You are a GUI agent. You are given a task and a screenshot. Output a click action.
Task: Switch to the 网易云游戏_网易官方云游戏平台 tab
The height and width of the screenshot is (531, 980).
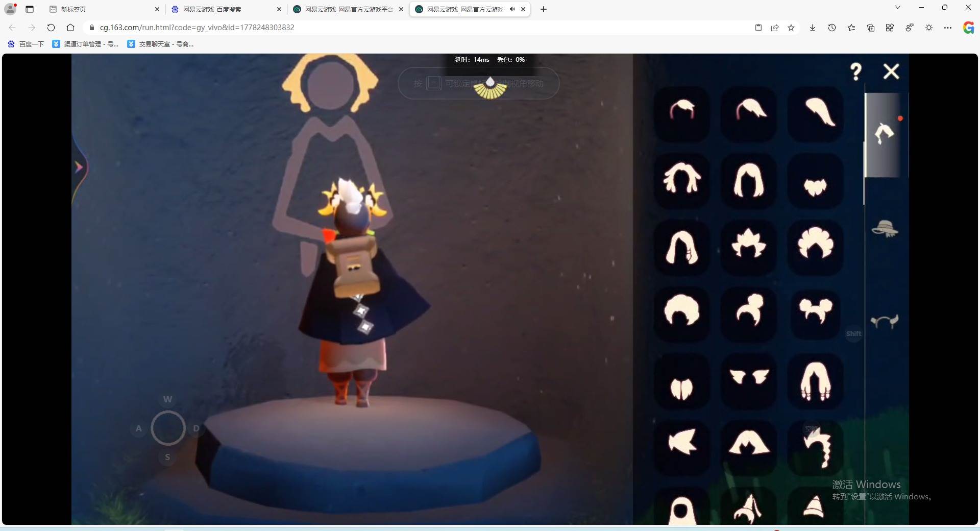349,9
